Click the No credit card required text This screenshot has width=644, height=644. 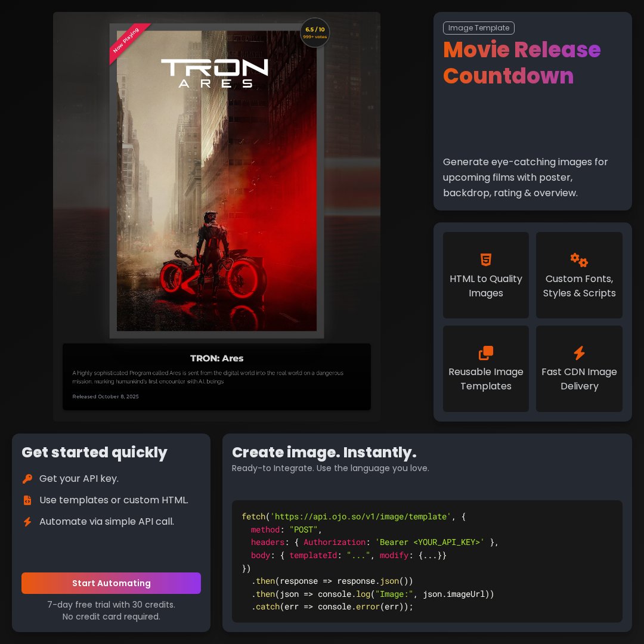111,617
